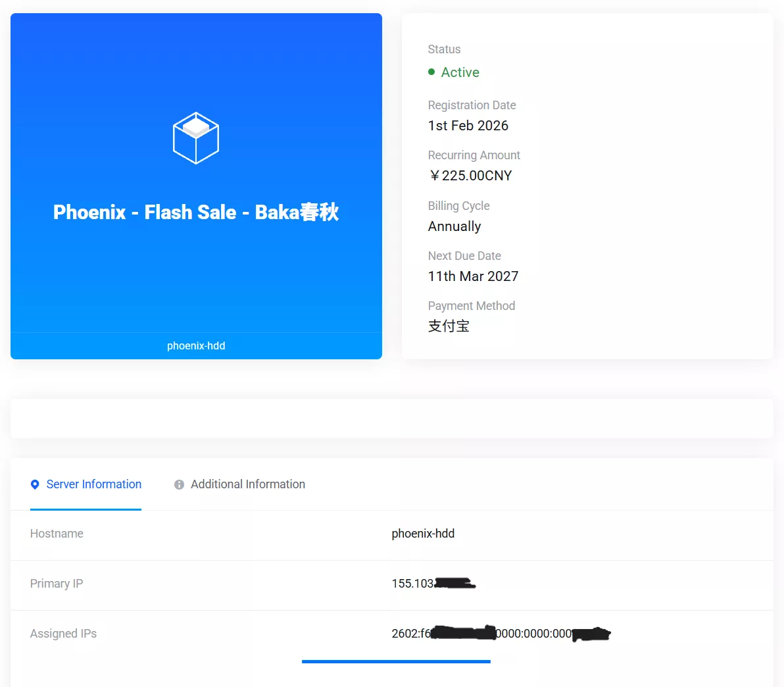
Task: Click the green Active status dot
Action: click(x=431, y=72)
